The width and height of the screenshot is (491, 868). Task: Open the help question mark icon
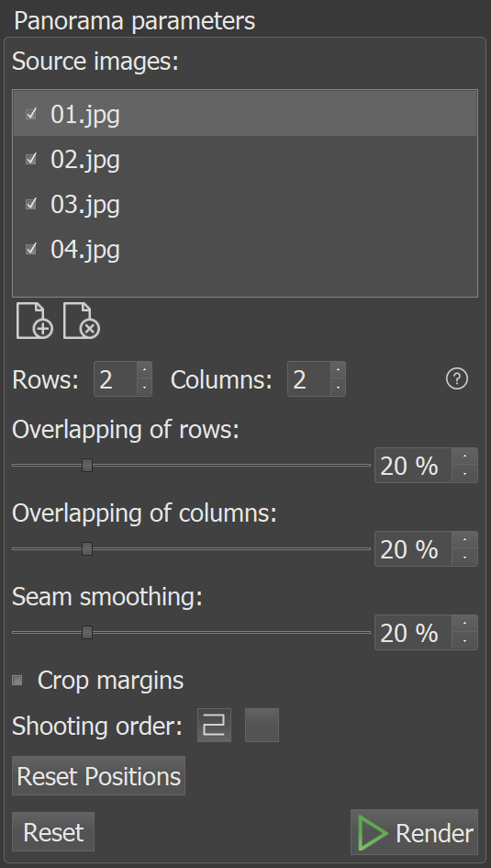coord(457,379)
